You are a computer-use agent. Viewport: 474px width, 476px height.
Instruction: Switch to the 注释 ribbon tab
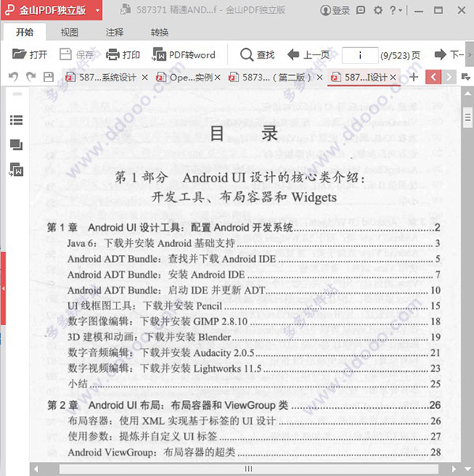click(x=115, y=32)
